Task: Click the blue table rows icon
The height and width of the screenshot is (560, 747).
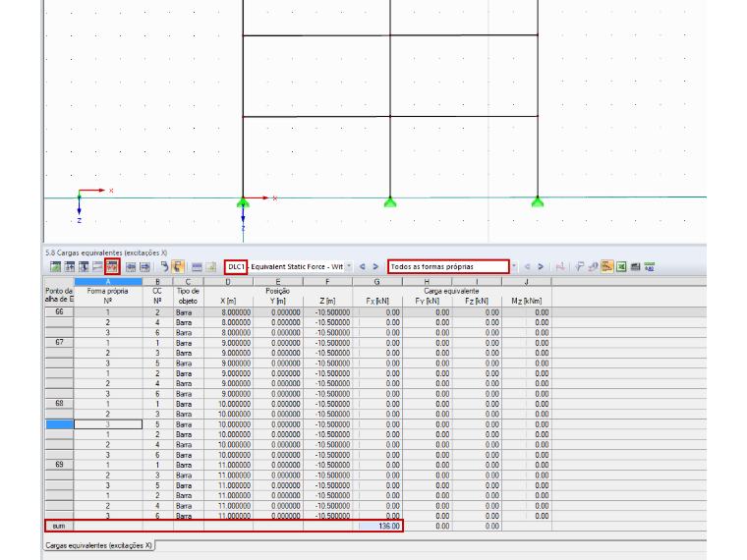Action: [x=197, y=266]
